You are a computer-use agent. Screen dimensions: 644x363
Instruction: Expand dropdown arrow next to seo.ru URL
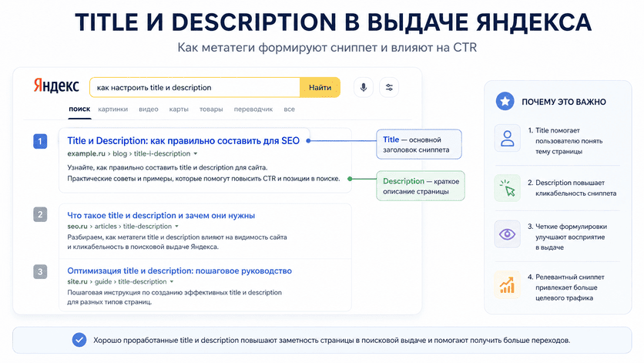point(176,227)
